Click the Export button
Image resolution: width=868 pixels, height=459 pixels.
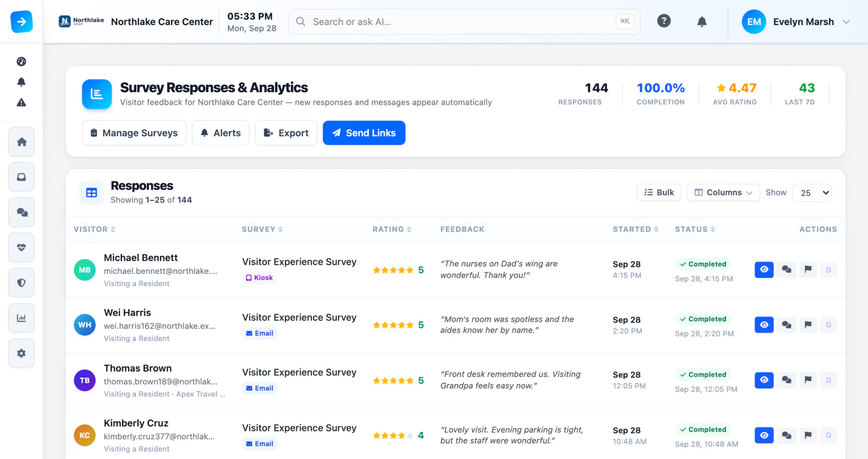[286, 133]
